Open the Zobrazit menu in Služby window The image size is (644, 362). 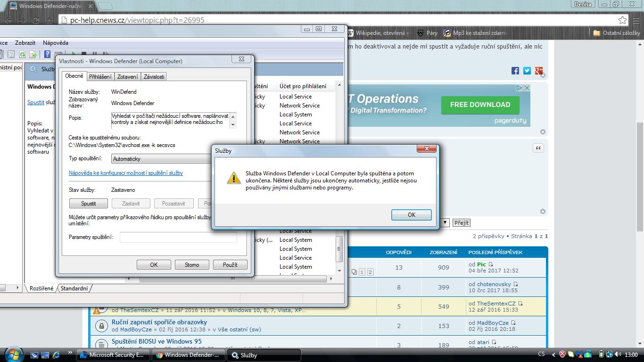(x=25, y=43)
